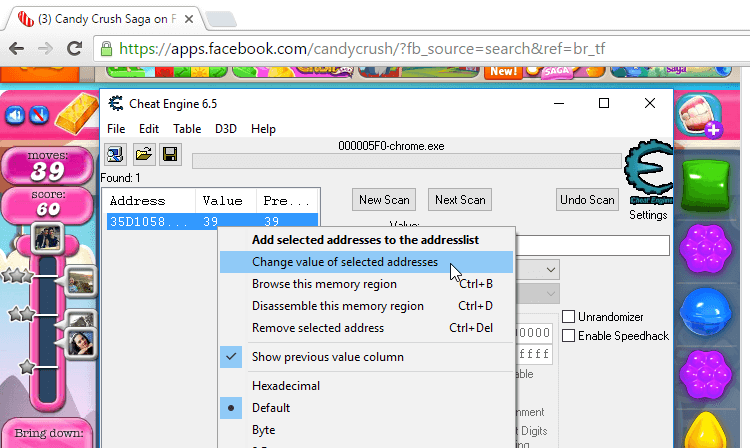Image resolution: width=750 pixels, height=448 pixels.
Task: Click the Previous column header
Action: (287, 201)
